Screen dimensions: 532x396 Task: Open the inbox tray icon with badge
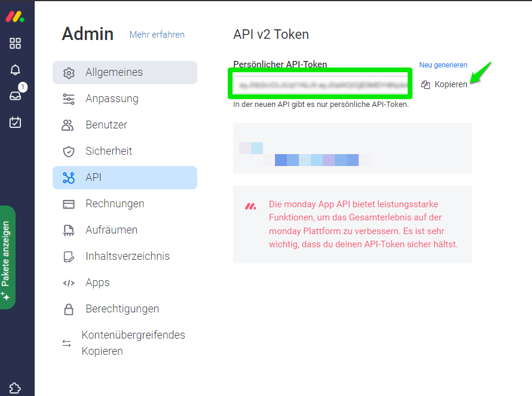(16, 96)
